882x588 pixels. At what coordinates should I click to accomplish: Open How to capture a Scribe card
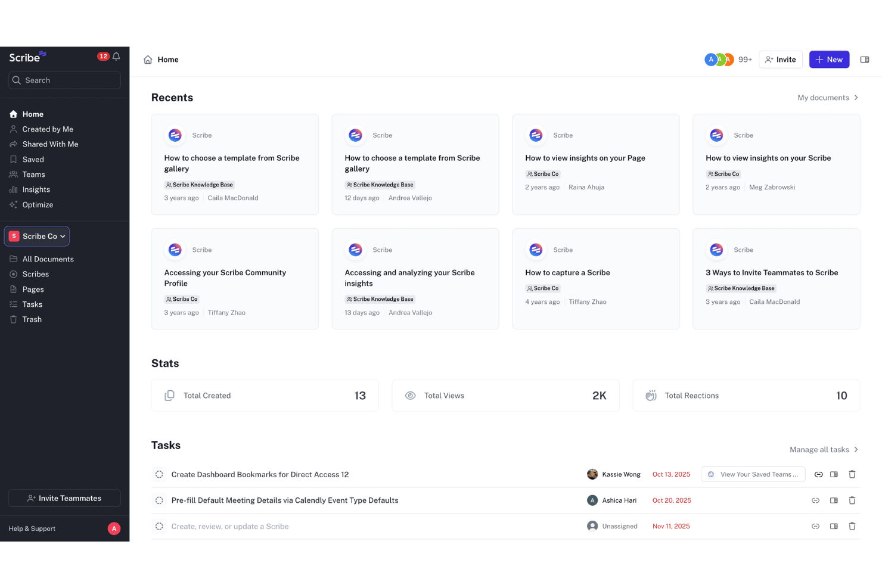click(596, 279)
